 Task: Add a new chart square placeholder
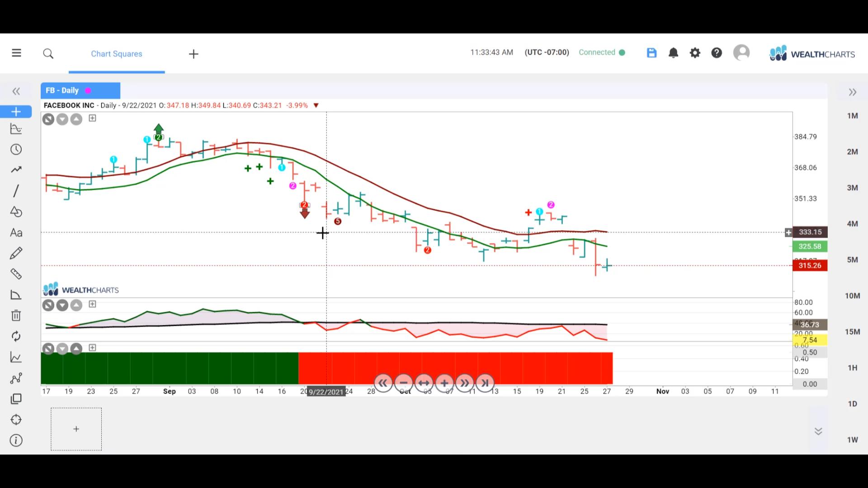pos(76,429)
